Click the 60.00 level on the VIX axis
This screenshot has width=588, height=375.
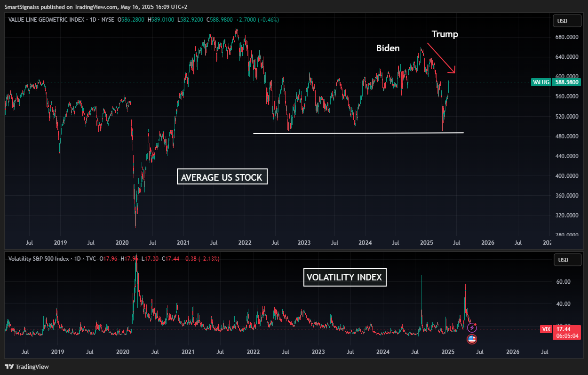pos(564,281)
